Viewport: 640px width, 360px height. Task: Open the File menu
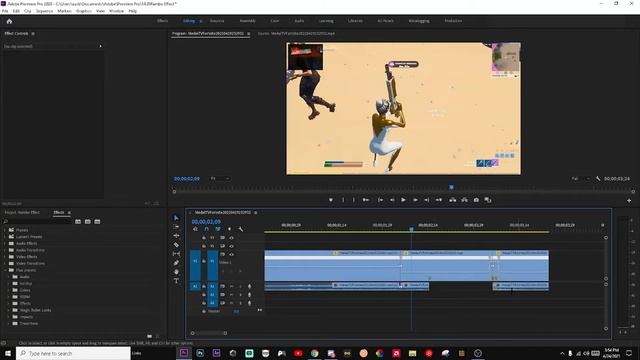(5, 11)
